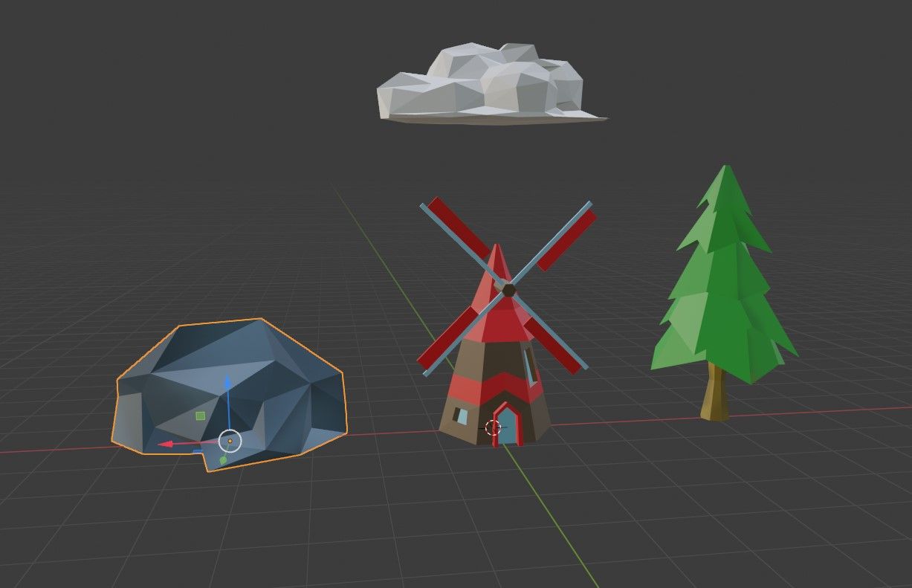Click the blue plane-move handle on rock's edge

[x=198, y=450]
